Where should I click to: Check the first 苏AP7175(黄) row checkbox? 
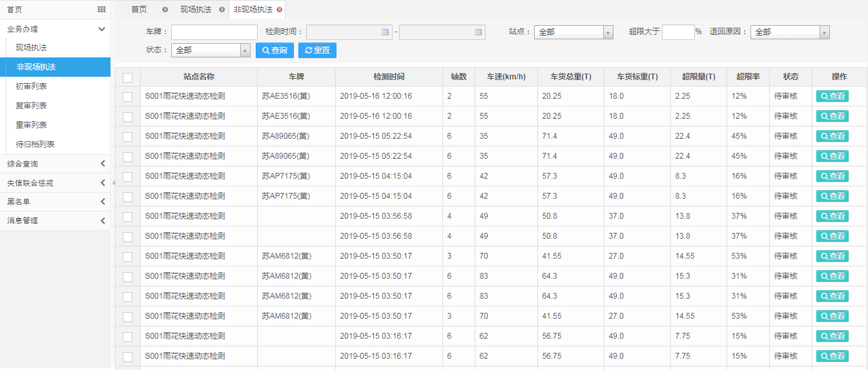click(127, 177)
